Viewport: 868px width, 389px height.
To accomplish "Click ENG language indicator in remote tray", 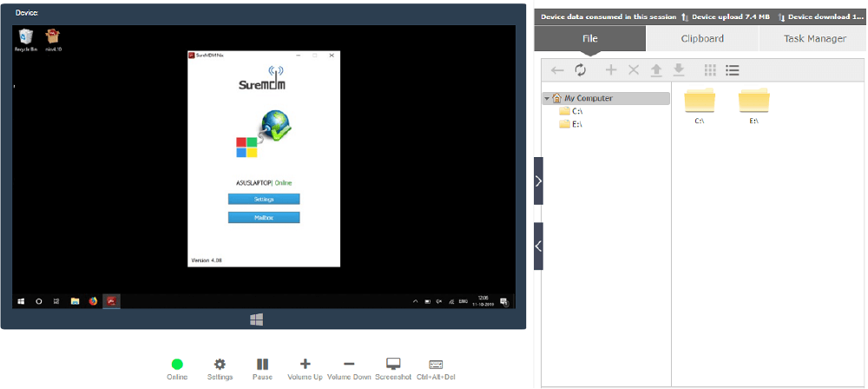I will click(x=463, y=301).
